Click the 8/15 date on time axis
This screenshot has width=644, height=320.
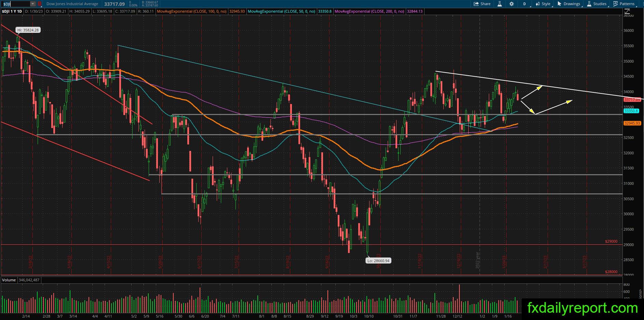click(x=287, y=316)
